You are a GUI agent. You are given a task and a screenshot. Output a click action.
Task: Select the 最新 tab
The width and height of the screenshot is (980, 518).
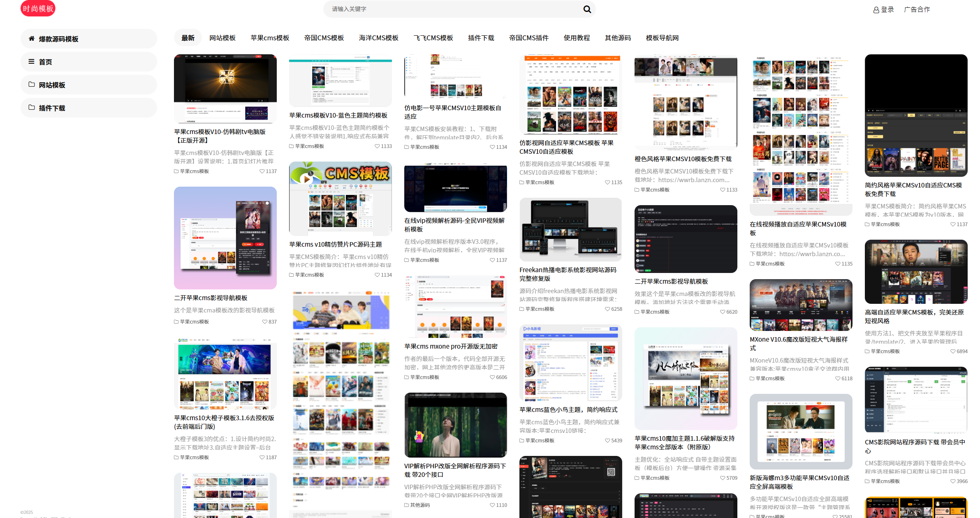point(188,38)
